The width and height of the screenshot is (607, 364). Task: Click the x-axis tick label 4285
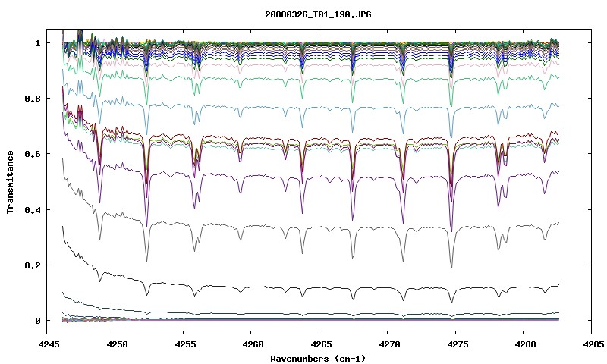(x=593, y=344)
